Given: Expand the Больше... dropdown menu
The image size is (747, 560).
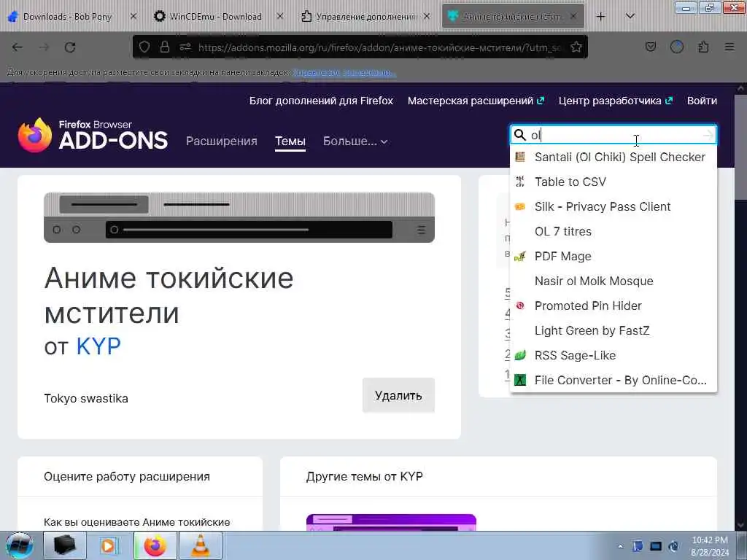Looking at the screenshot, I should tap(355, 141).
